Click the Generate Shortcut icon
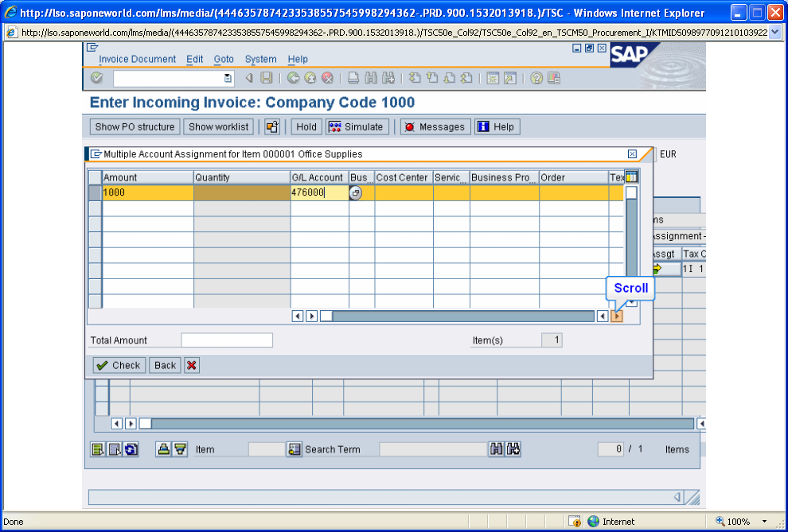788x532 pixels. pyautogui.click(x=510, y=78)
